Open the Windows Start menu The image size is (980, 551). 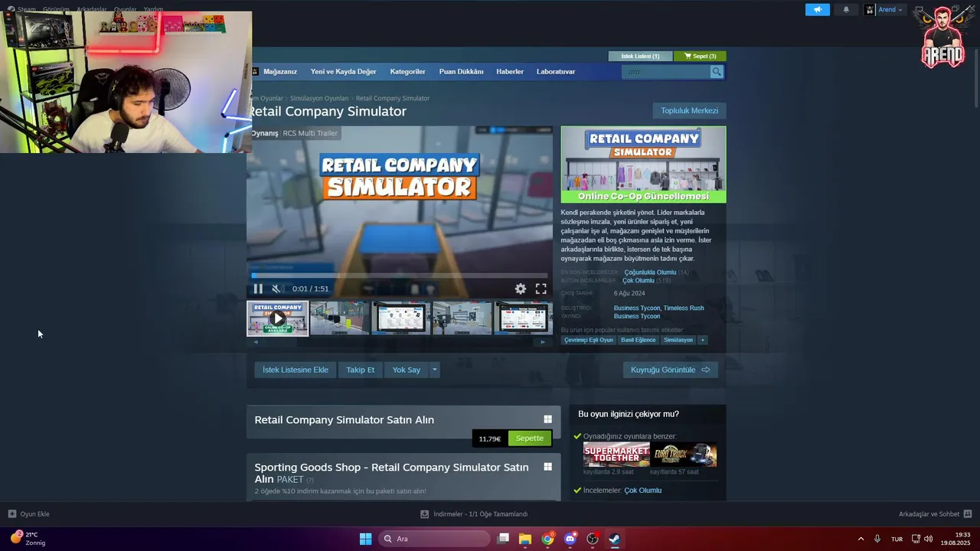coord(366,539)
